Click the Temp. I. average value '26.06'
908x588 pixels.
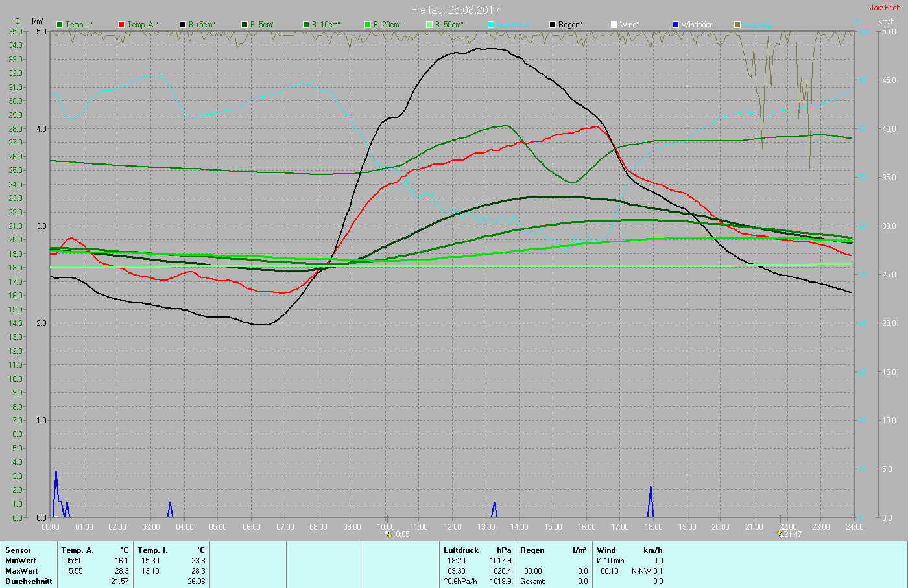[x=196, y=582]
